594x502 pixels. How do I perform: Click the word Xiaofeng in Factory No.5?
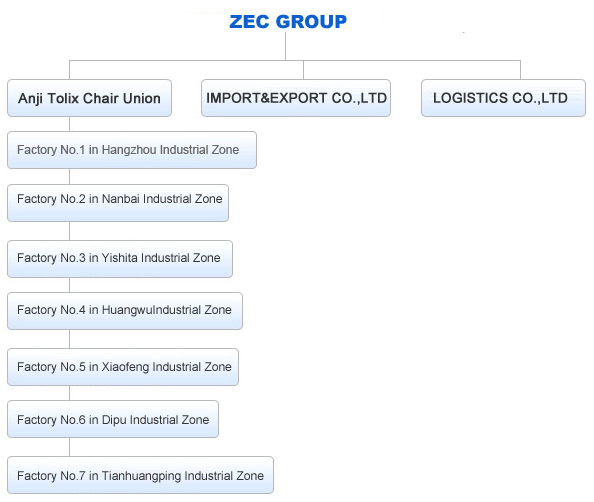point(125,367)
